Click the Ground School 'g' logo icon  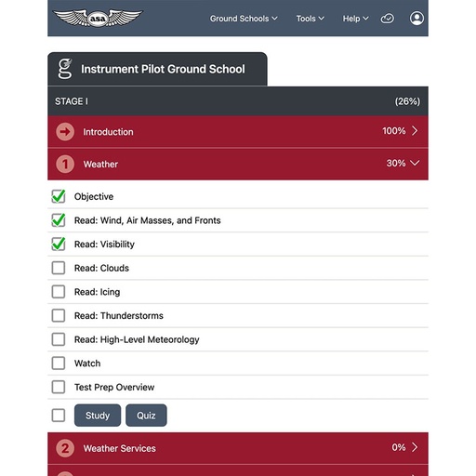tap(65, 69)
